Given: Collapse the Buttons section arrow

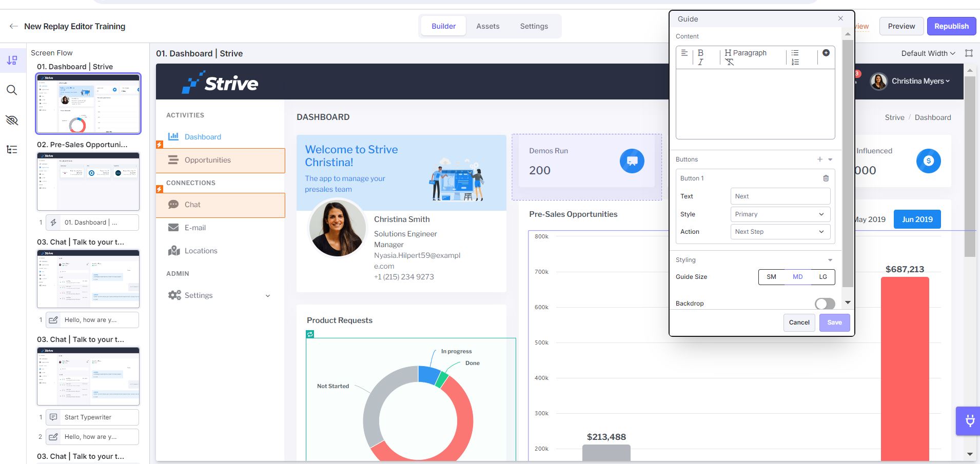Looking at the screenshot, I should click(830, 159).
